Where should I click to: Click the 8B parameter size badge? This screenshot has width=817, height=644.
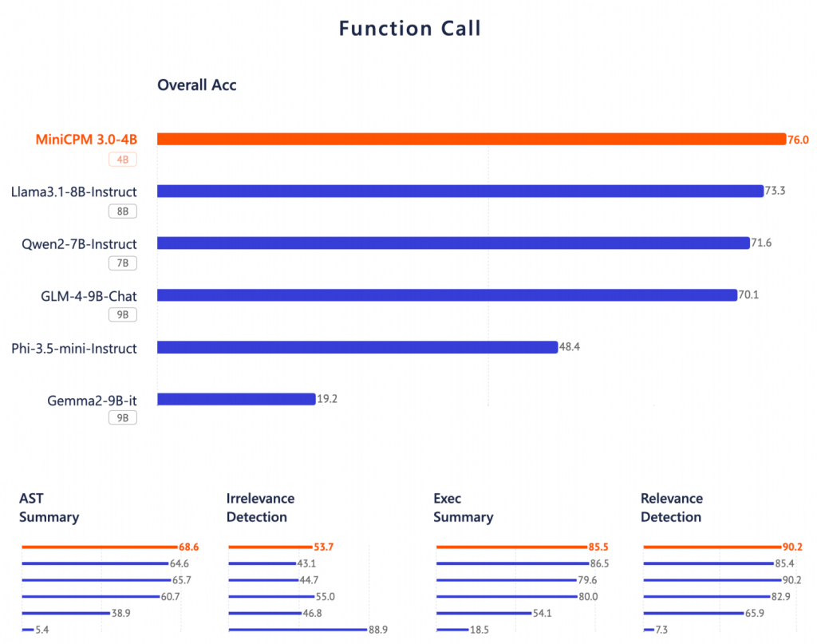point(123,211)
